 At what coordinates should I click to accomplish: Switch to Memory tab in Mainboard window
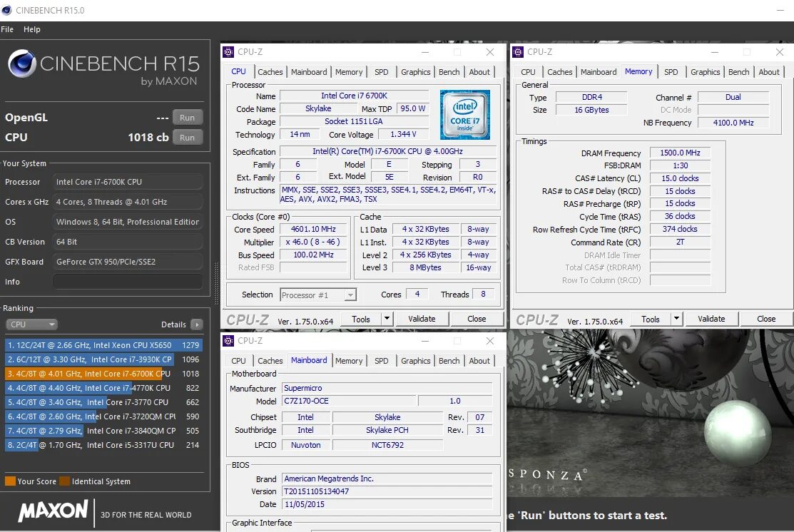[349, 361]
